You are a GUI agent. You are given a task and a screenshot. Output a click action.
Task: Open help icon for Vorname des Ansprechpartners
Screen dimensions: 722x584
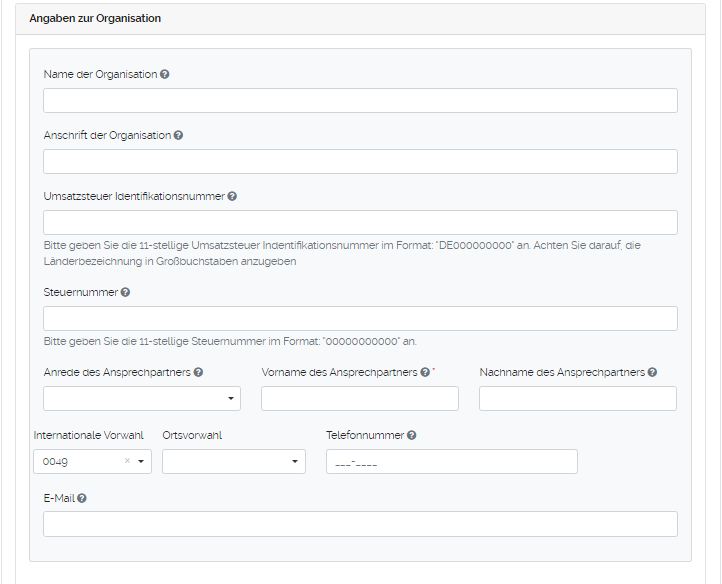(x=425, y=373)
